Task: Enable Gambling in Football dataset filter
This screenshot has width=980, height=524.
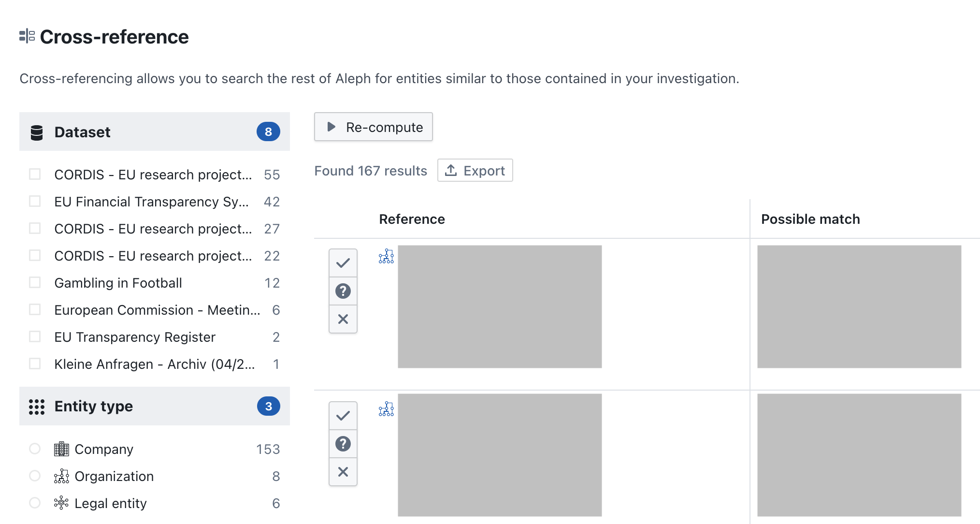Action: tap(35, 282)
